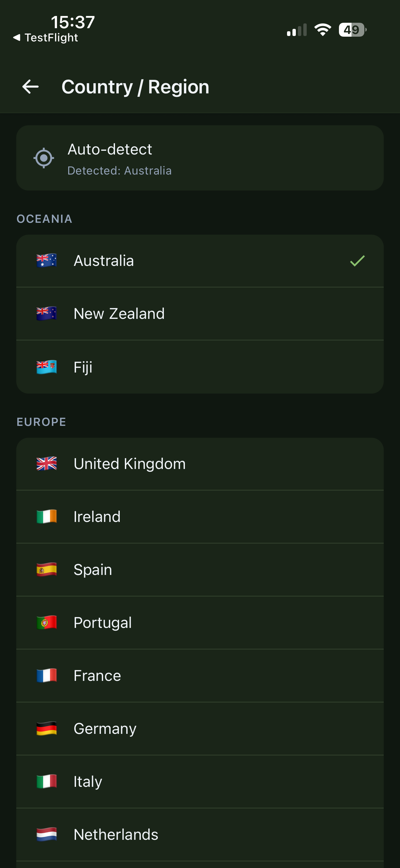Image resolution: width=400 pixels, height=868 pixels.
Task: Click the green checkmark beside Australia
Action: (357, 261)
